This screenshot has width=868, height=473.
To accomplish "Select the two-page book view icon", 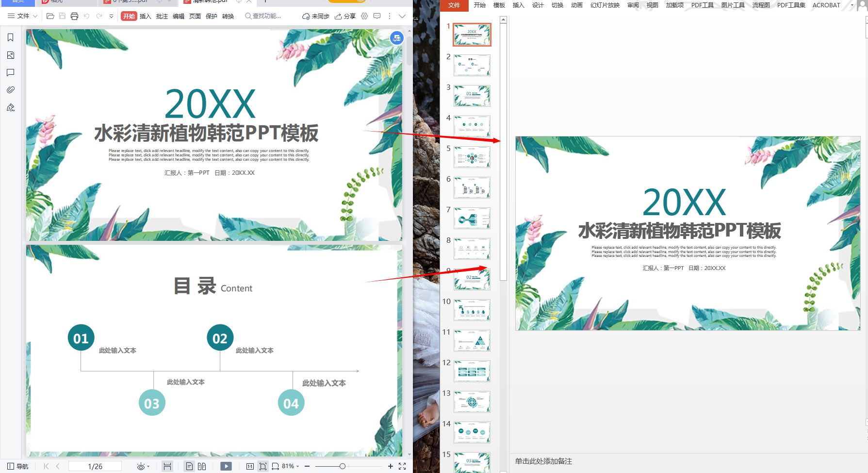I will tap(202, 466).
